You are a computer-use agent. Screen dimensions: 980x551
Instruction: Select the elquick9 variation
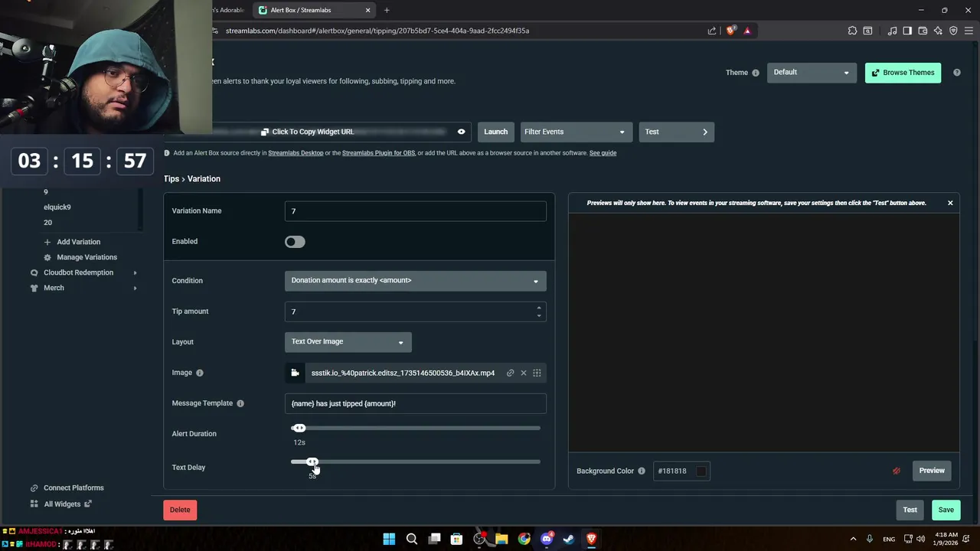[57, 207]
